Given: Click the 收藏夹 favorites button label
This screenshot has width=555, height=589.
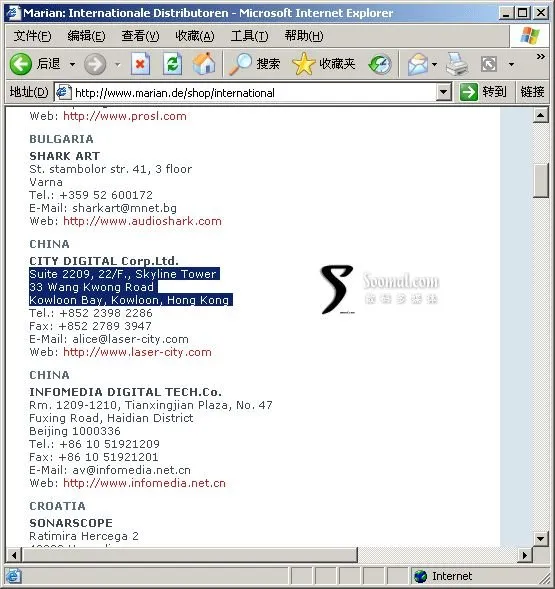Looking at the screenshot, I should [x=337, y=64].
